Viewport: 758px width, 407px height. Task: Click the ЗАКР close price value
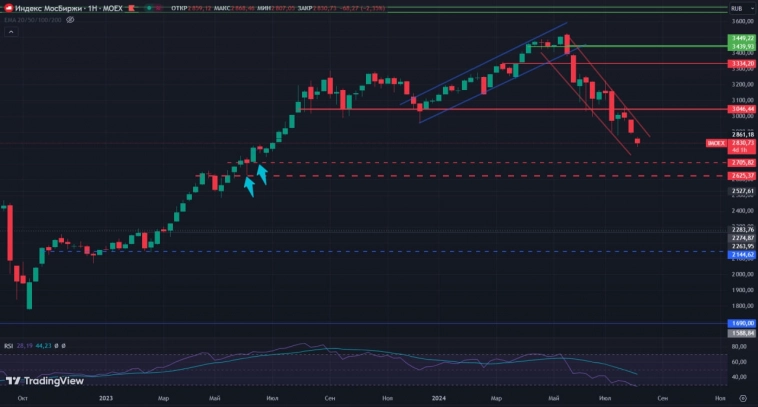[x=325, y=8]
